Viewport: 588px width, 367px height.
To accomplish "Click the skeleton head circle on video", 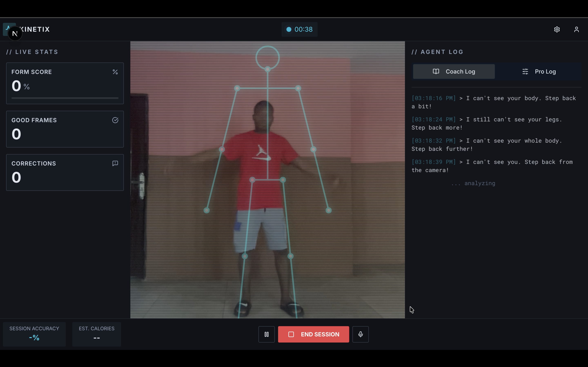I will [x=267, y=57].
